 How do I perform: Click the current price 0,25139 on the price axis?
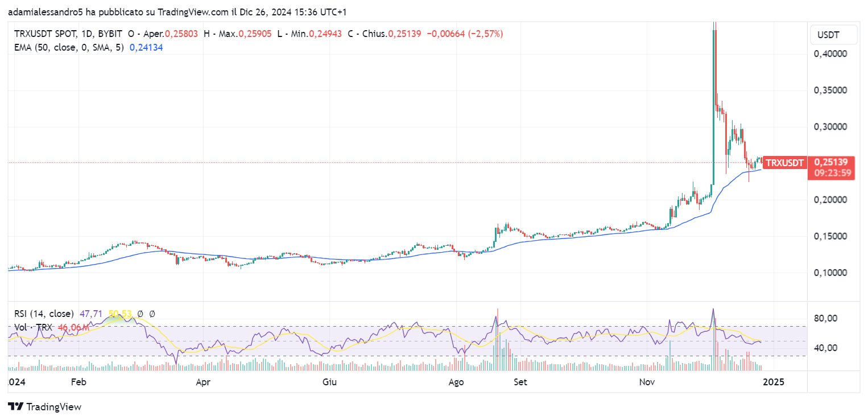[832, 162]
